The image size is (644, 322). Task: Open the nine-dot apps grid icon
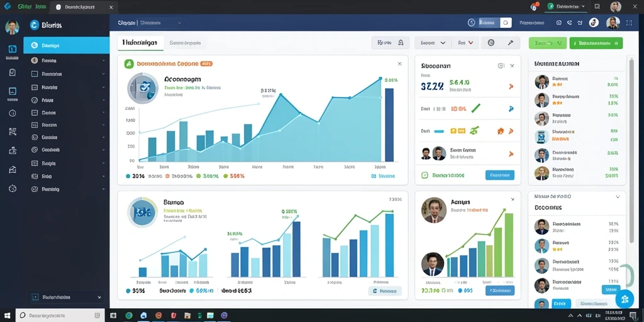(629, 23)
